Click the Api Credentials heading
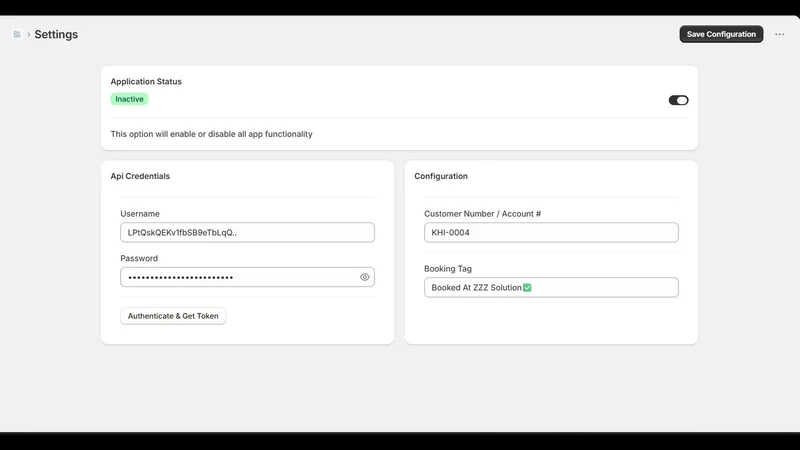The image size is (800, 450). pyautogui.click(x=140, y=176)
